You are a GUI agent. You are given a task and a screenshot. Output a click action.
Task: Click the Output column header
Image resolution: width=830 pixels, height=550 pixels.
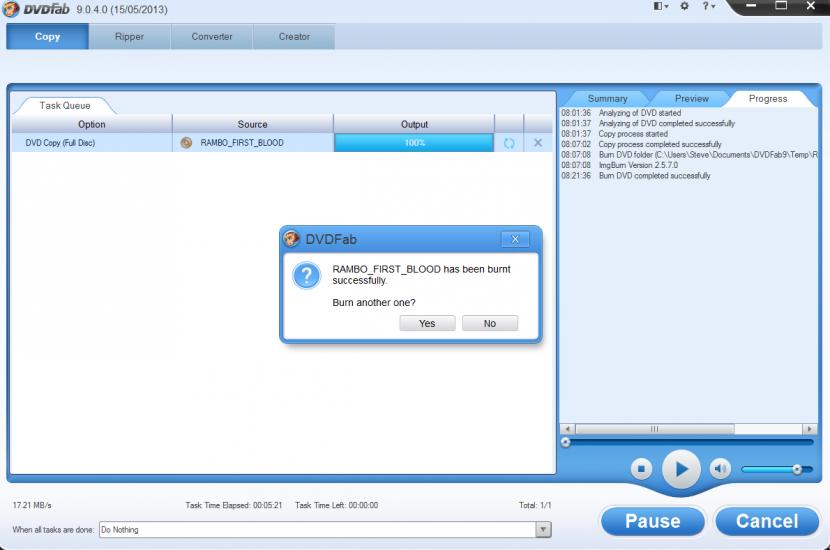(x=414, y=124)
